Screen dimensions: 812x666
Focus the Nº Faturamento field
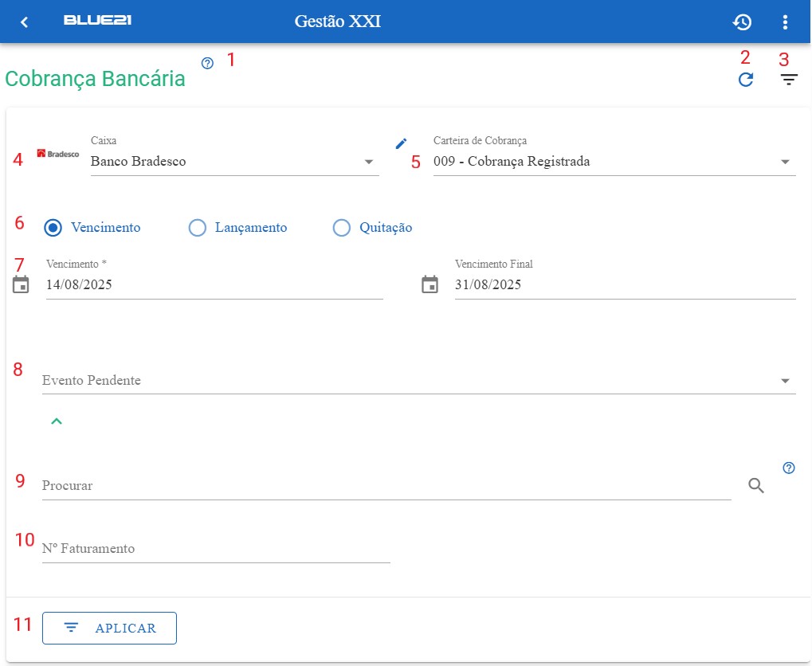point(216,549)
